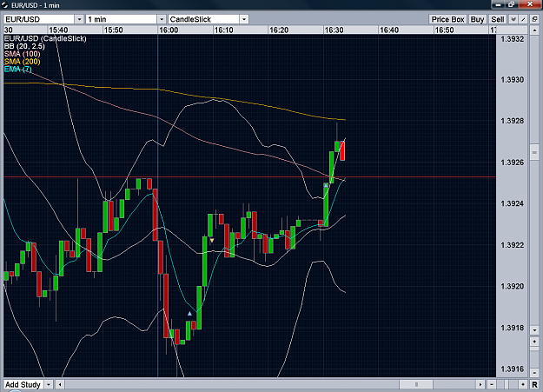
Task: Open the Add Study dropdown arrow
Action: (49, 384)
